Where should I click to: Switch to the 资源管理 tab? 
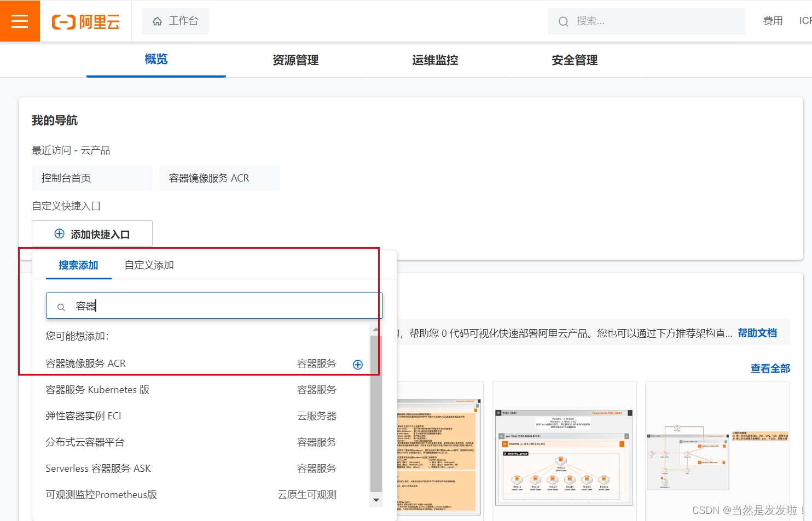pyautogui.click(x=295, y=60)
